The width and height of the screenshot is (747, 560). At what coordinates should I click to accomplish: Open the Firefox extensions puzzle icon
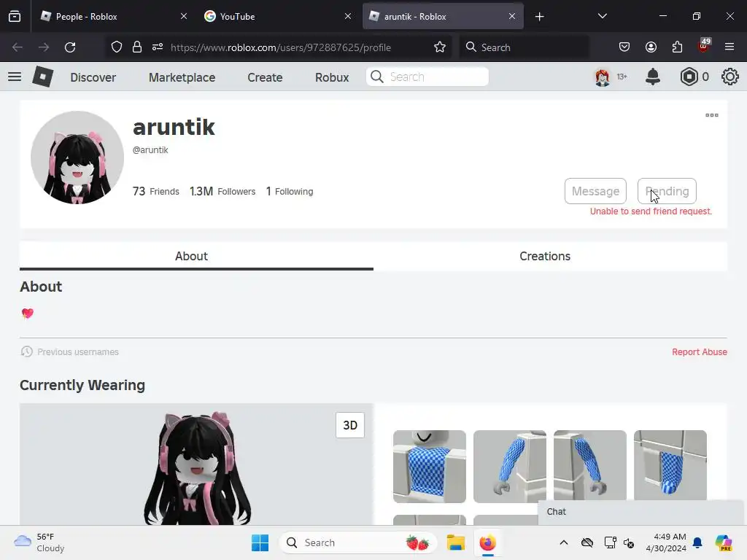(x=677, y=47)
